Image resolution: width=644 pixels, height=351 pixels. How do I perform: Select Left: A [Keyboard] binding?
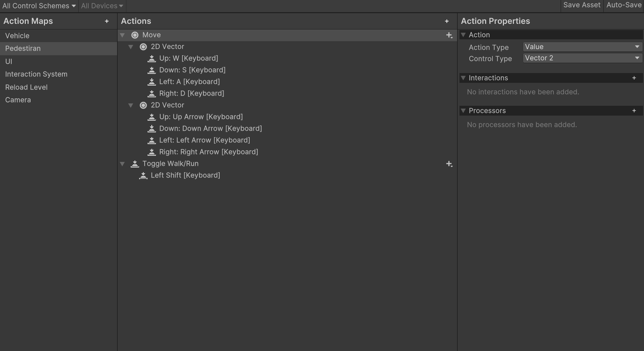coord(190,82)
